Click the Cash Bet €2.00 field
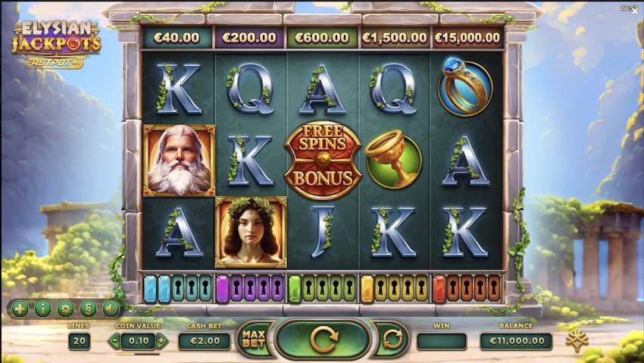Viewport: 644px width, 363px height. pos(204,341)
